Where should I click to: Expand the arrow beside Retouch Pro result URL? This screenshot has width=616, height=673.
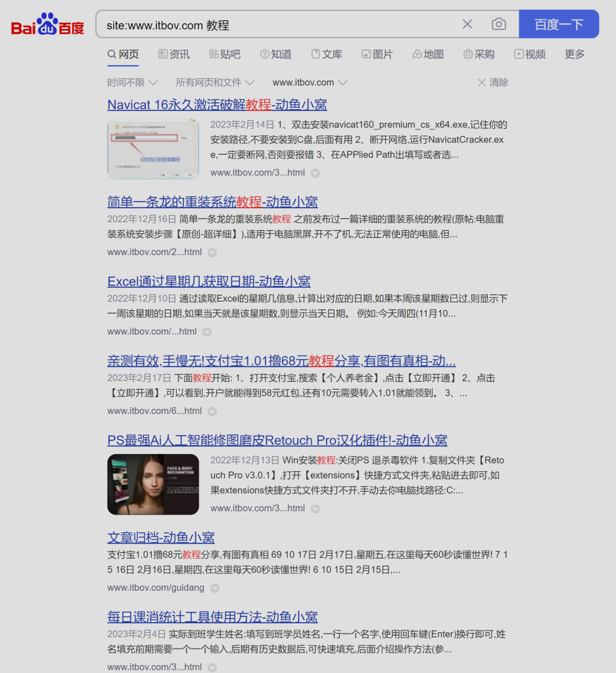coord(316,509)
